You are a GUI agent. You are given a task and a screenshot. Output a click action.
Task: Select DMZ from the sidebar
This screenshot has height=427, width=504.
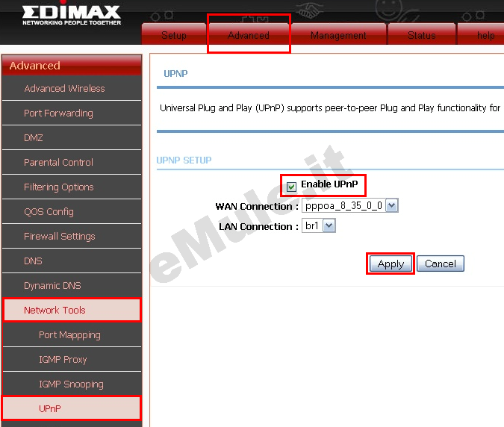[x=72, y=138]
